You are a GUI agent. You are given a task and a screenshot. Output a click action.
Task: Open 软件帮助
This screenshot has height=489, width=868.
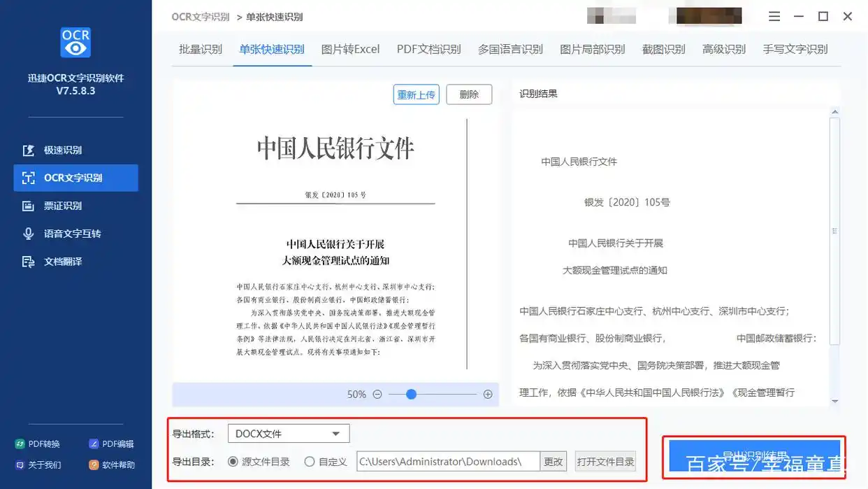point(112,465)
